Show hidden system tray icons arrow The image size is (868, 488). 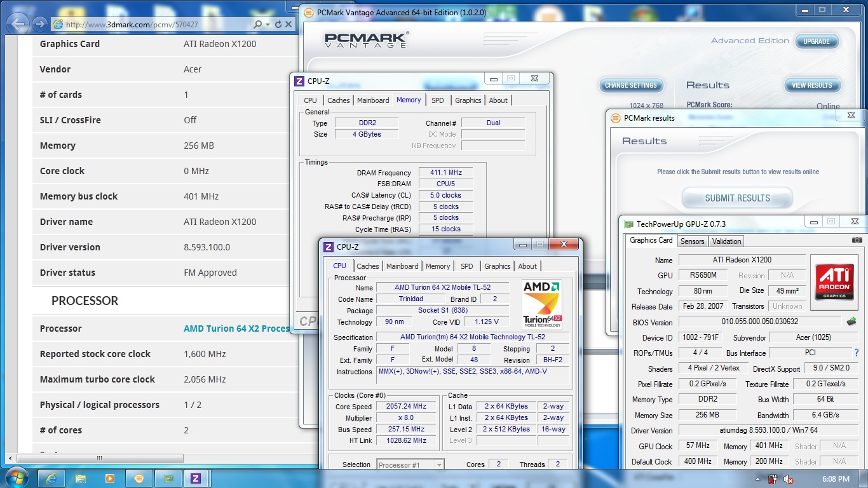pyautogui.click(x=757, y=478)
